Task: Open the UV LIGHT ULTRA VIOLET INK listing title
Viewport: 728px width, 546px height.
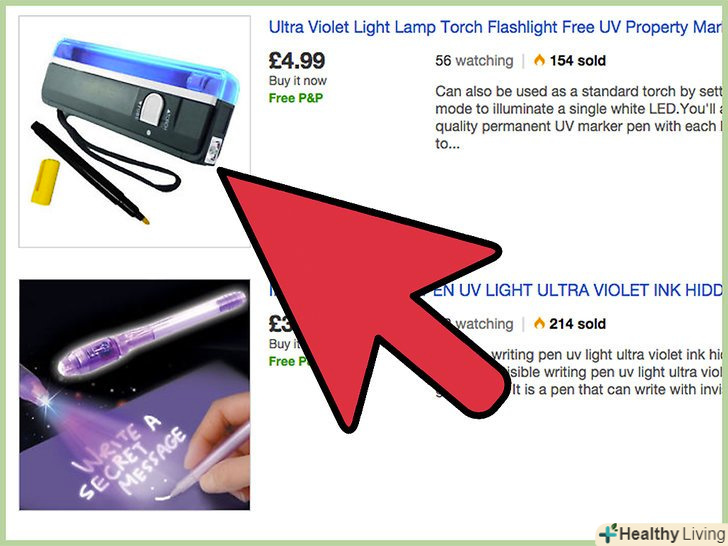Action: (x=576, y=290)
